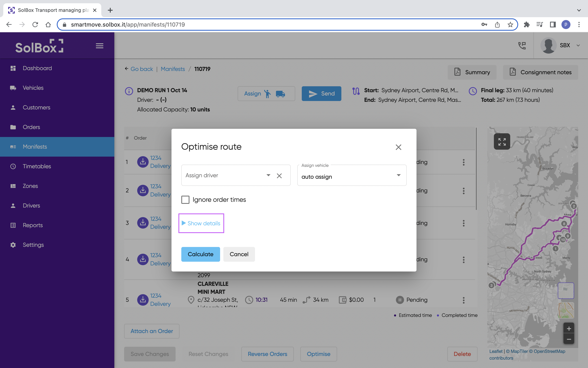The image size is (588, 368).
Task: Zoom out on the map
Action: [569, 339]
